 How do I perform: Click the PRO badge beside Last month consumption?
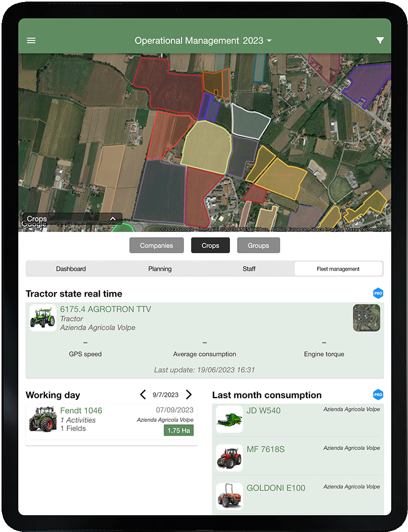pyautogui.click(x=378, y=395)
